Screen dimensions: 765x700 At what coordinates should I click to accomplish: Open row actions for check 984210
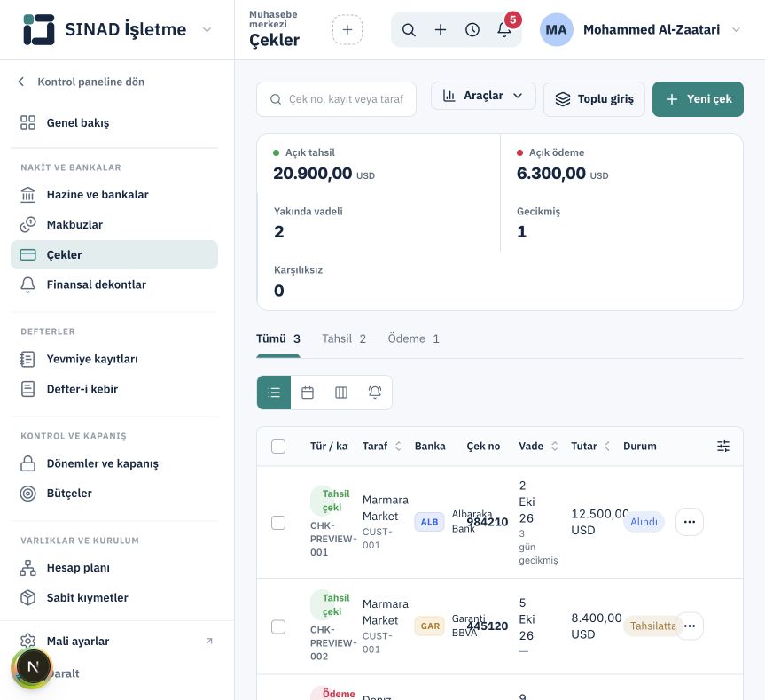(690, 522)
